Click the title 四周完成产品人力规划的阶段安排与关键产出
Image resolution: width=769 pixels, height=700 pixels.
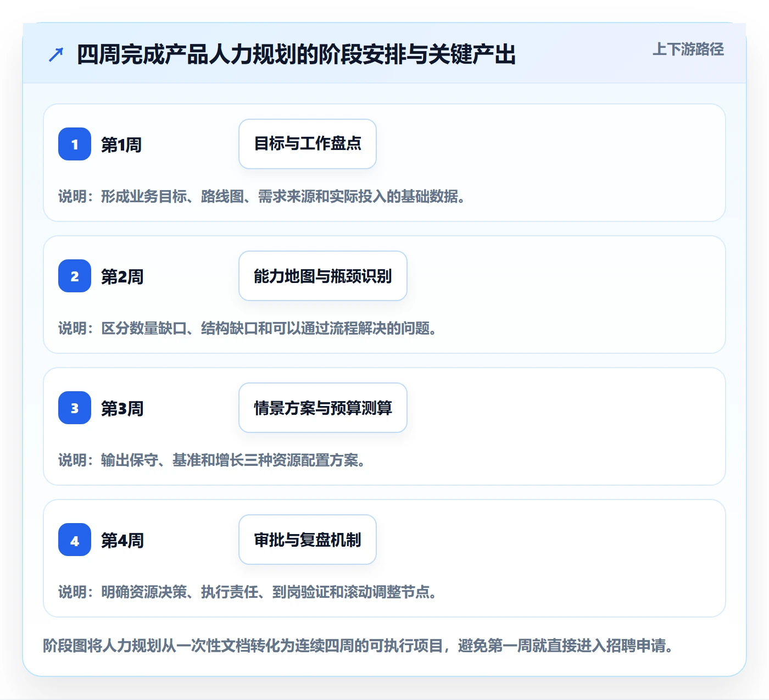297,55
